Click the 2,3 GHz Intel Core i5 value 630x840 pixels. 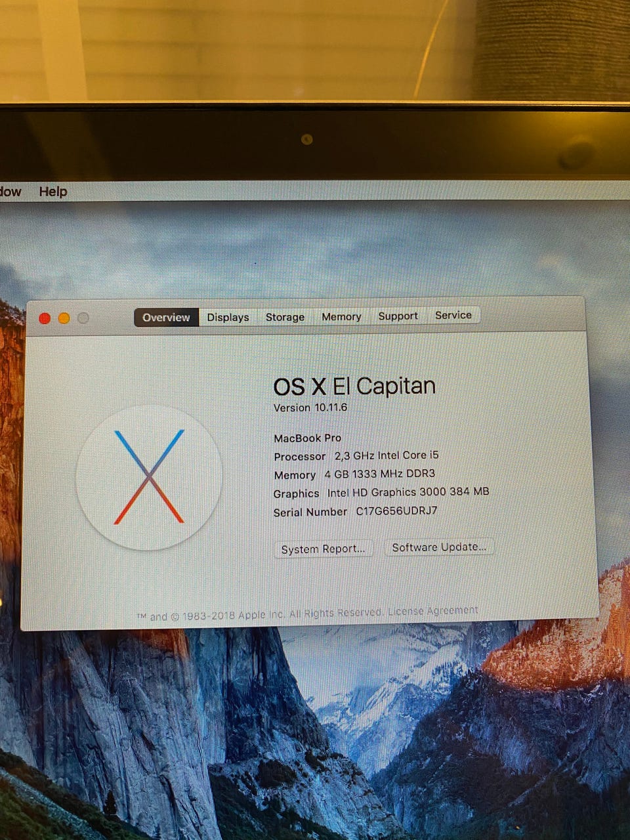pos(387,455)
